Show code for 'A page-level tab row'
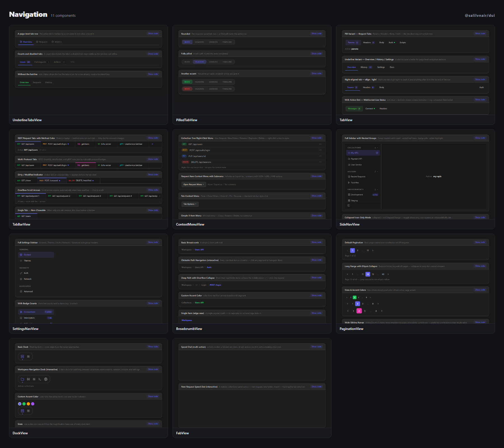The width and height of the screenshot is (504, 448). [153, 34]
